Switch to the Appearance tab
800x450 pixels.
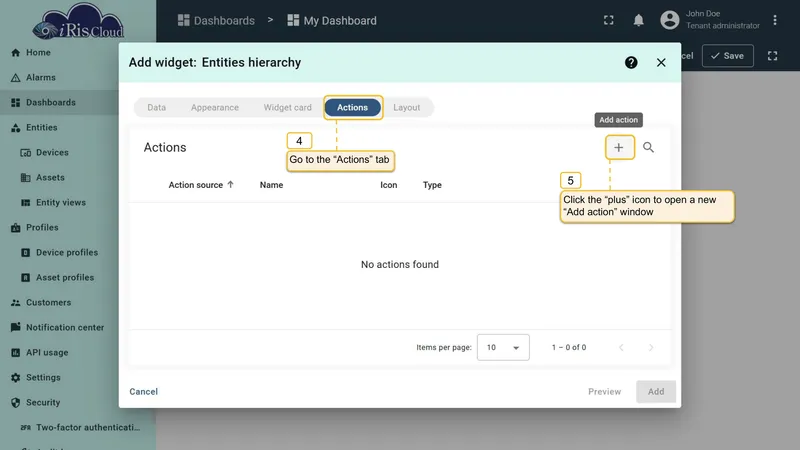point(215,108)
